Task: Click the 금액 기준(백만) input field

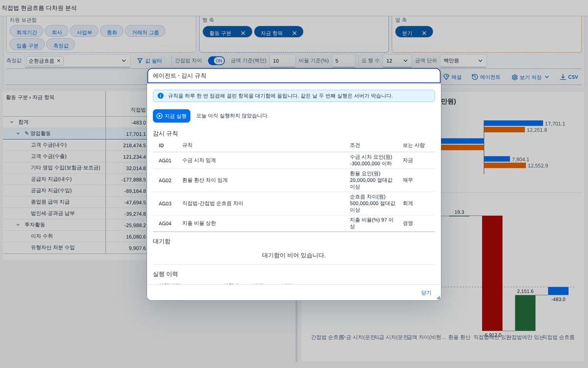Action: click(x=282, y=61)
